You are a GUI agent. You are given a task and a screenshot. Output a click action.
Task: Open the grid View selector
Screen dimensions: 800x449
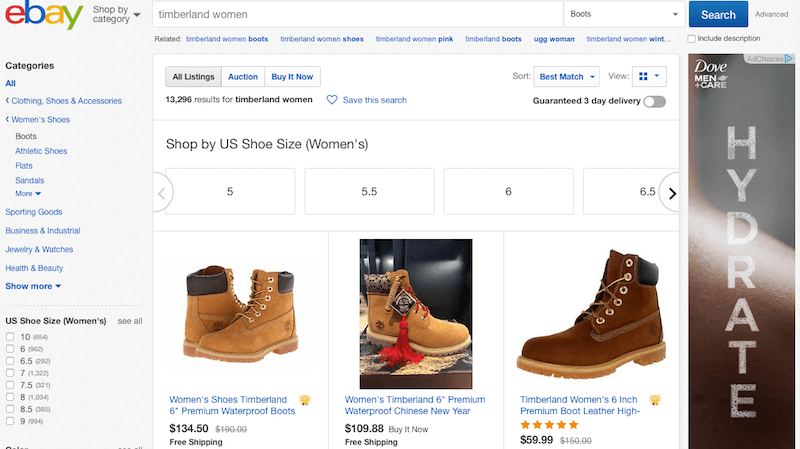[649, 77]
